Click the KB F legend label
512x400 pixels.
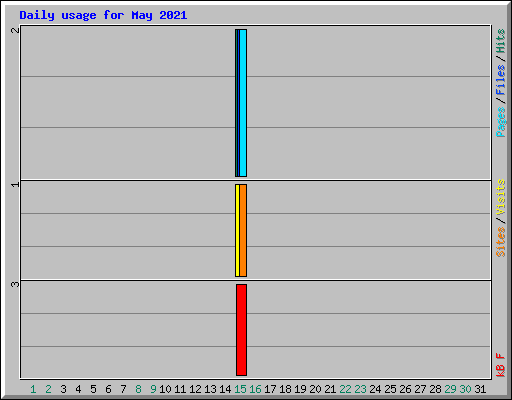click(501, 365)
